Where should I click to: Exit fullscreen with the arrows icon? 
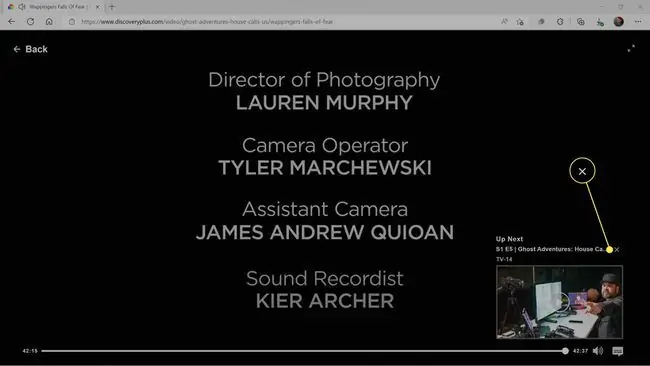631,48
